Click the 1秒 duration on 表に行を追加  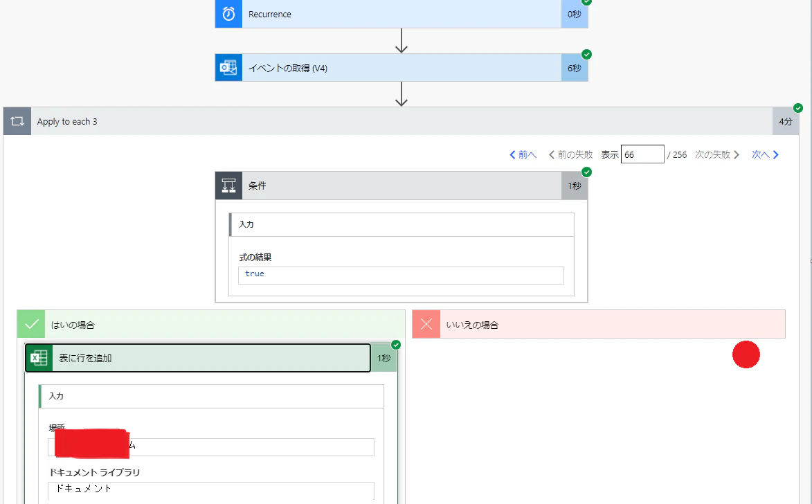384,358
